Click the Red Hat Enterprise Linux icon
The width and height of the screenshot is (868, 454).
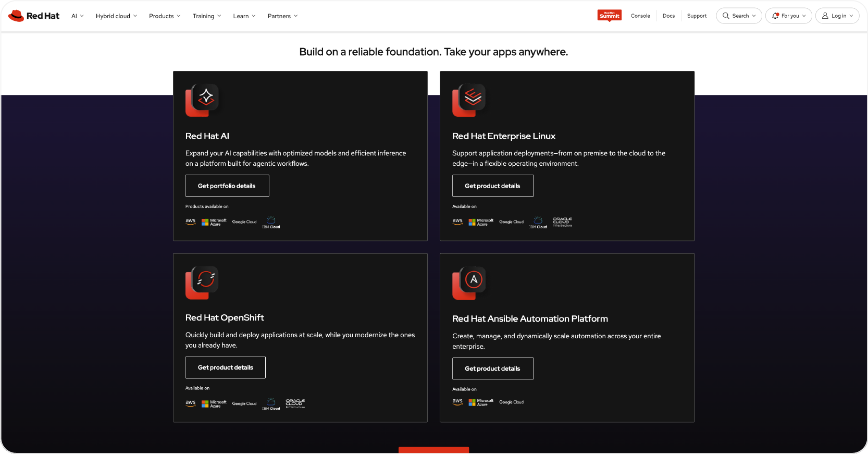coord(469,100)
